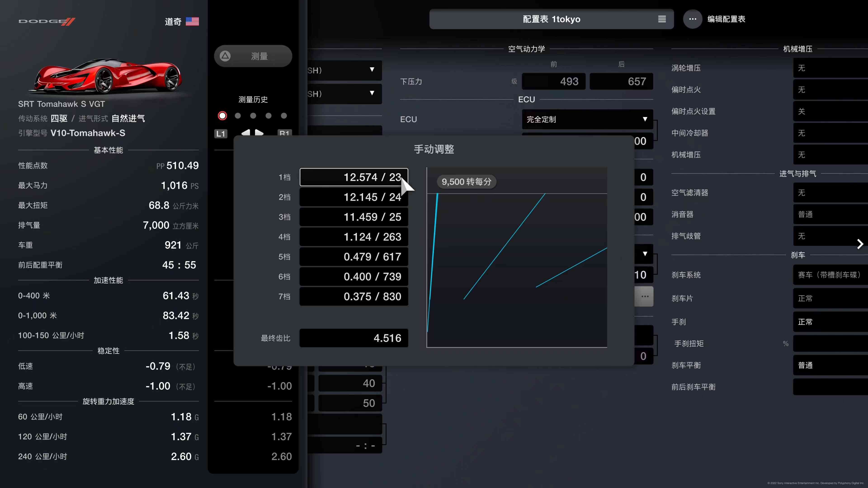Select handbrake 手刹 value 正常
The image size is (868, 488).
[x=831, y=322]
